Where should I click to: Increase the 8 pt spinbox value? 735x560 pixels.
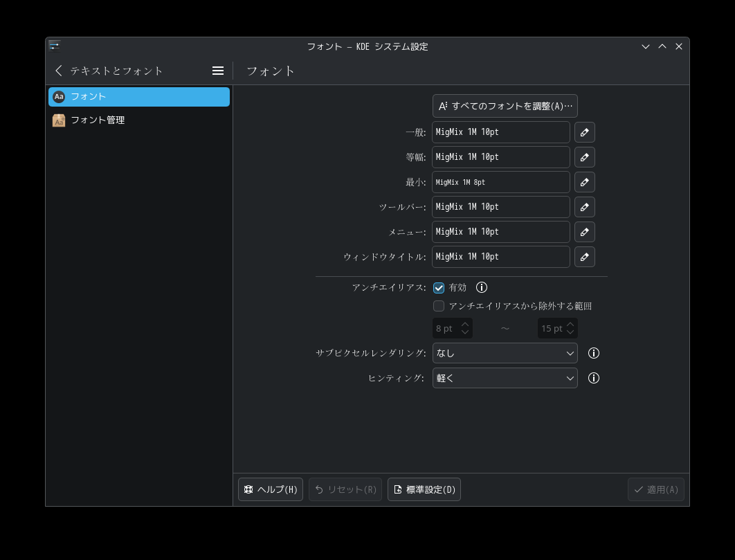(465, 324)
